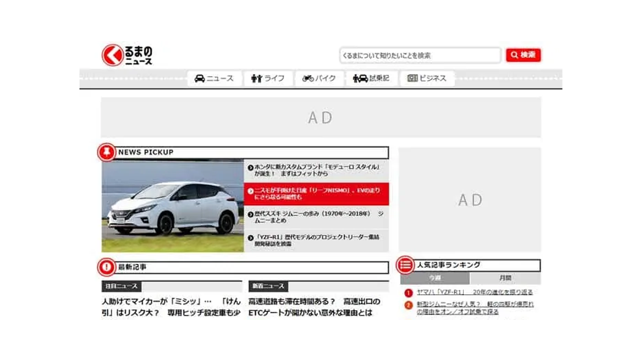Click the list icon beside 人気記事ランキング
The width and height of the screenshot is (644, 362).
(x=405, y=264)
